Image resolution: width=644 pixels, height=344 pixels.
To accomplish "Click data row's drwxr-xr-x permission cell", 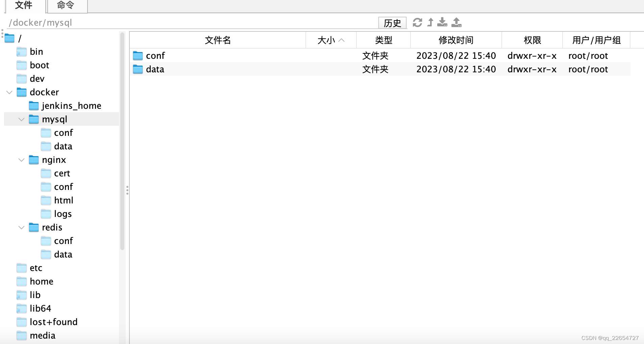I will click(532, 69).
